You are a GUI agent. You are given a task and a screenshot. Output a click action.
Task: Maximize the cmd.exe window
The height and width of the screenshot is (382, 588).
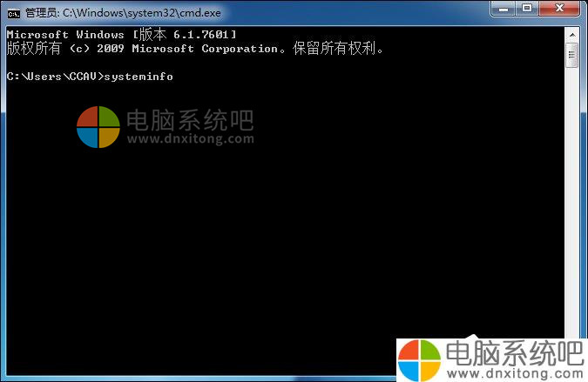point(527,8)
